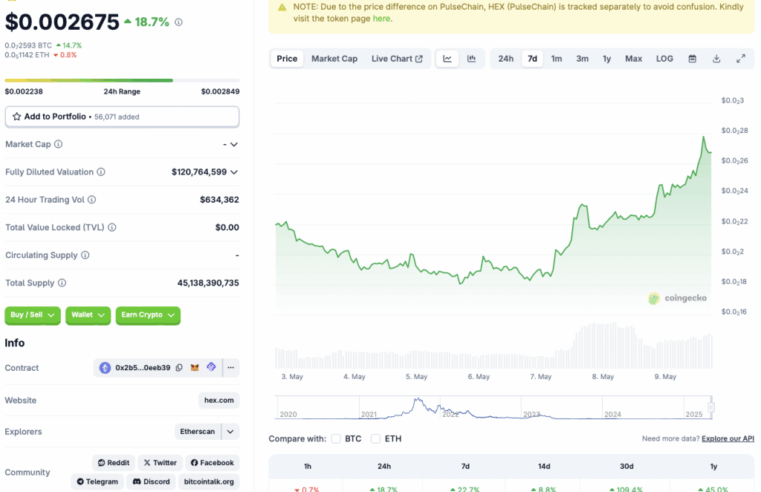Click the Market Cap info icon
This screenshot has height=492, width=761.
coord(58,144)
